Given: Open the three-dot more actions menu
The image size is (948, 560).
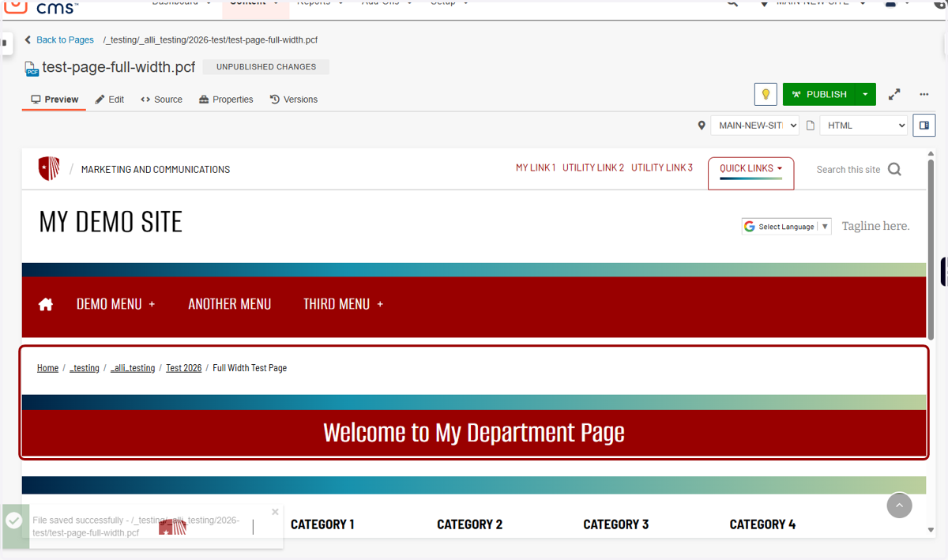Looking at the screenshot, I should click(924, 94).
